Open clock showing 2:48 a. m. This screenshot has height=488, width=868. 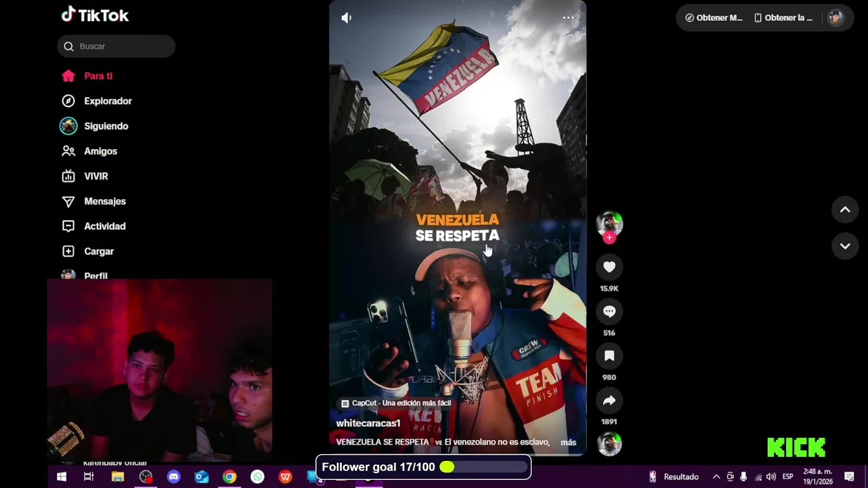click(817, 476)
